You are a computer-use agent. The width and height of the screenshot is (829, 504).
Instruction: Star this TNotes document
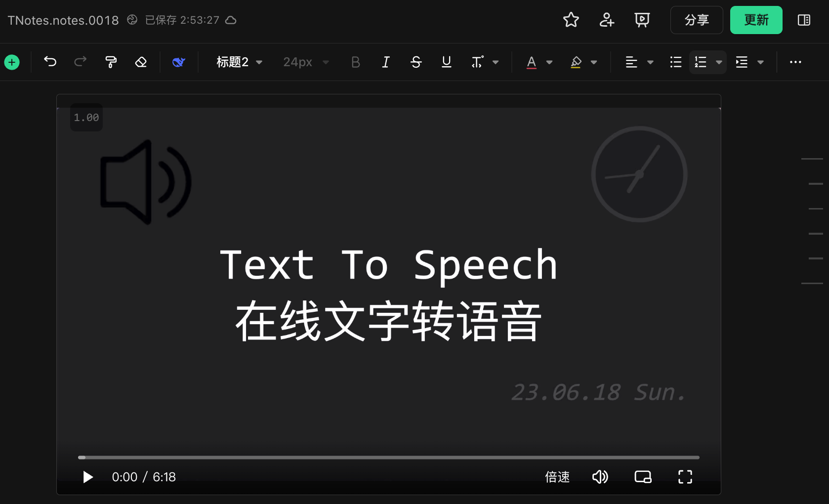[571, 20]
